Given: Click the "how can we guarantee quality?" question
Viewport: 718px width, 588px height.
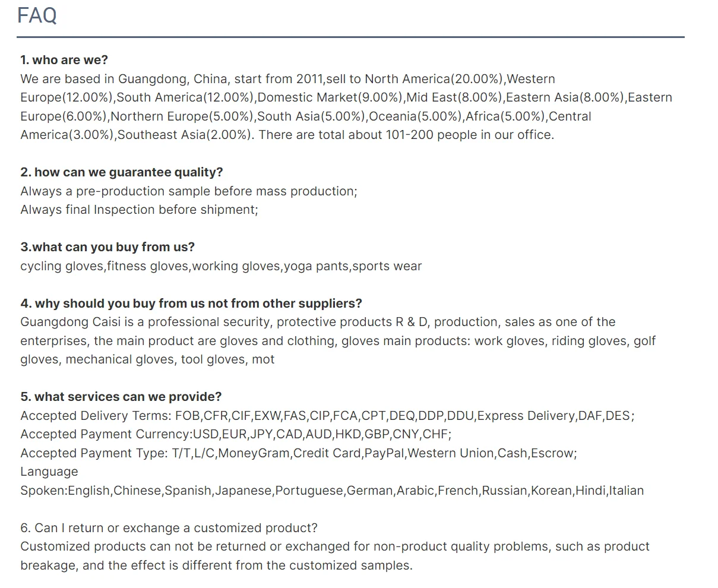Looking at the screenshot, I should [x=122, y=172].
